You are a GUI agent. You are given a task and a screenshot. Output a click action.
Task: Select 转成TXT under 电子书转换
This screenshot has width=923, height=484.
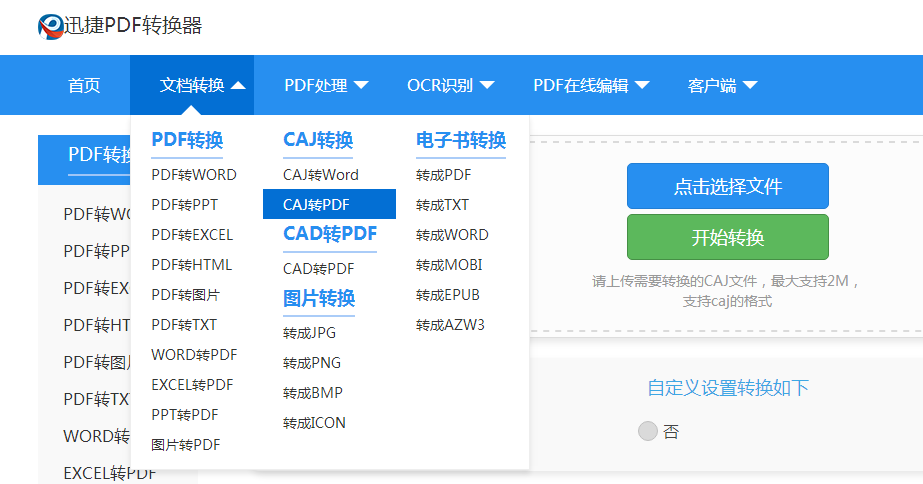pyautogui.click(x=442, y=205)
